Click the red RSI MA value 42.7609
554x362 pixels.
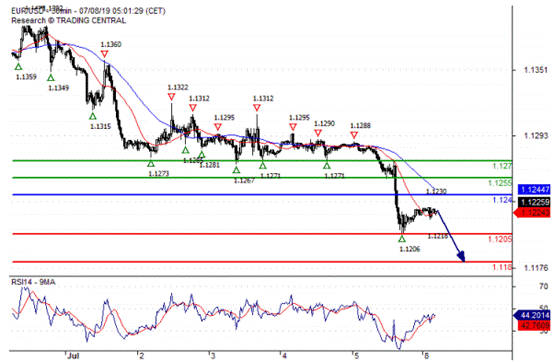[534, 325]
